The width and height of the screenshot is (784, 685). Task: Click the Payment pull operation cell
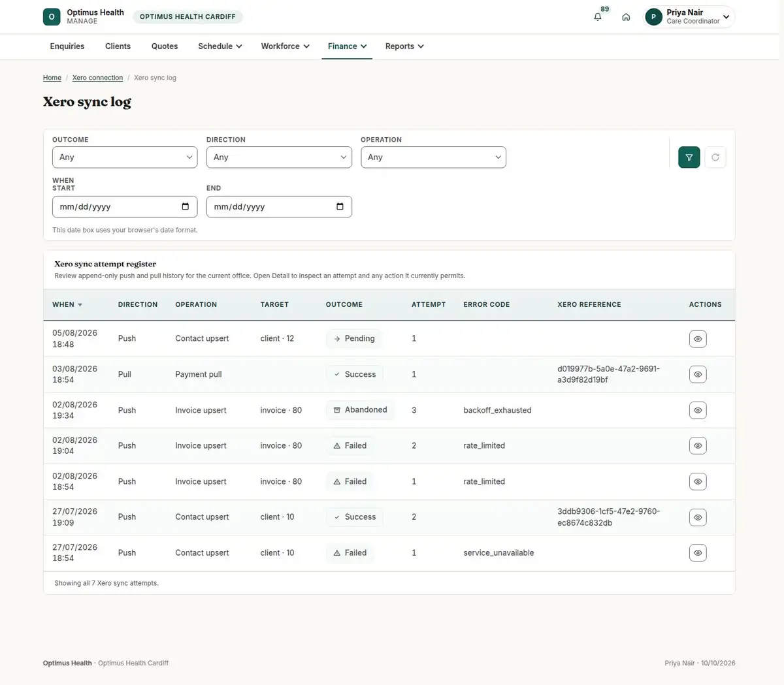click(x=199, y=374)
